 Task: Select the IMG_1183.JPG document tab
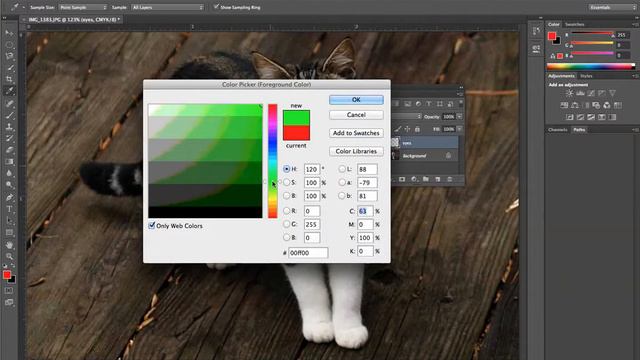click(x=73, y=19)
